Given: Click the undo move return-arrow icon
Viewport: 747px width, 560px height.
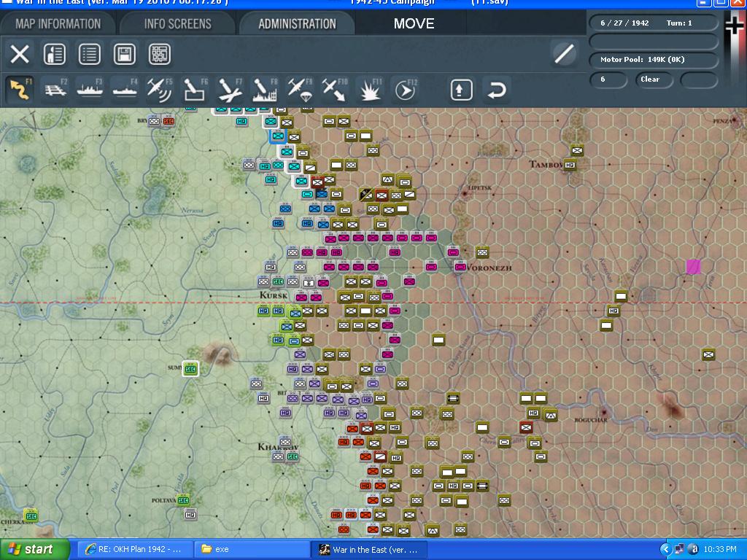Looking at the screenshot, I should coord(496,90).
